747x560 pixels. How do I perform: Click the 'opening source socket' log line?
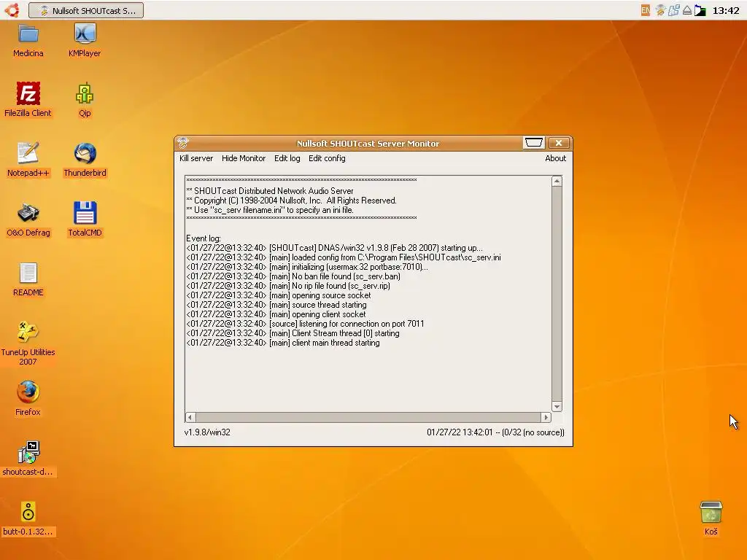coord(278,295)
